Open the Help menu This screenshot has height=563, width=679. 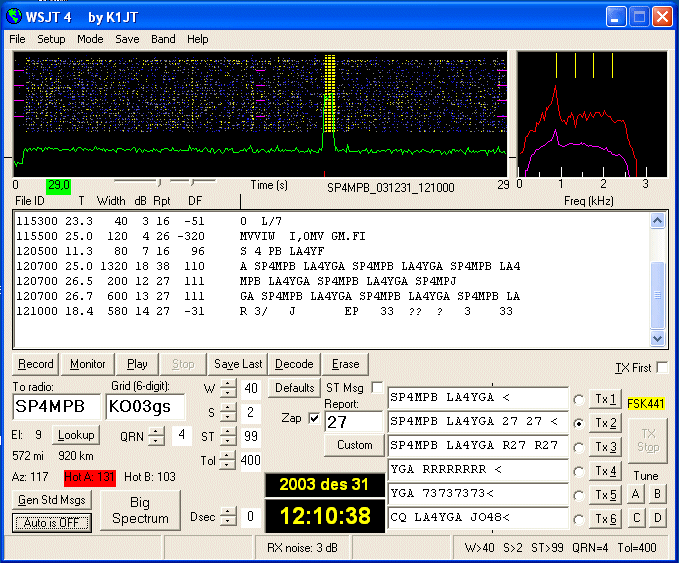pyautogui.click(x=198, y=39)
